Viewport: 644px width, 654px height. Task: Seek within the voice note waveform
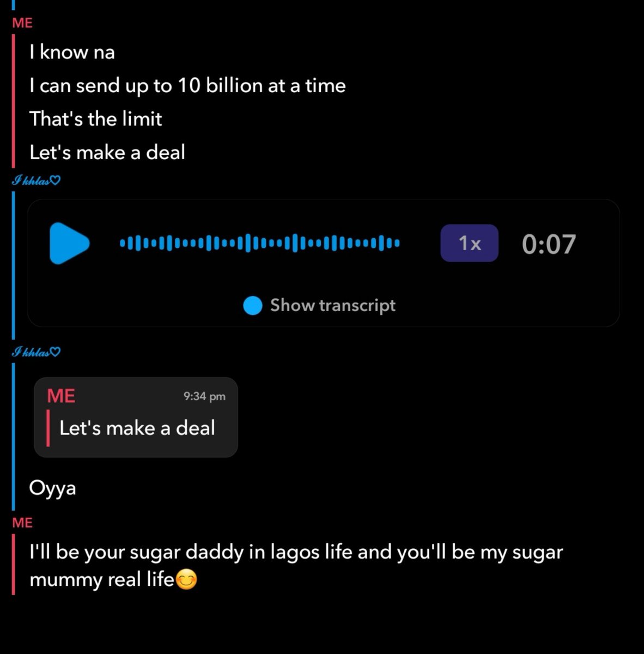260,243
